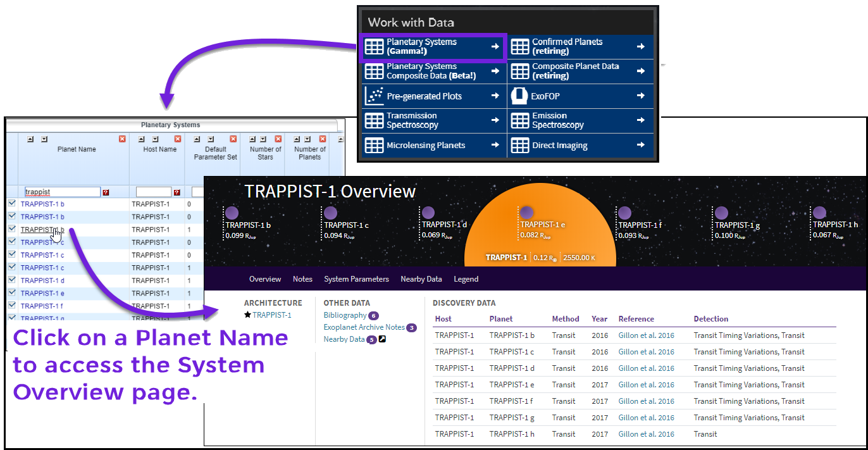Click the ExoFOP telescope dome icon

pos(520,96)
